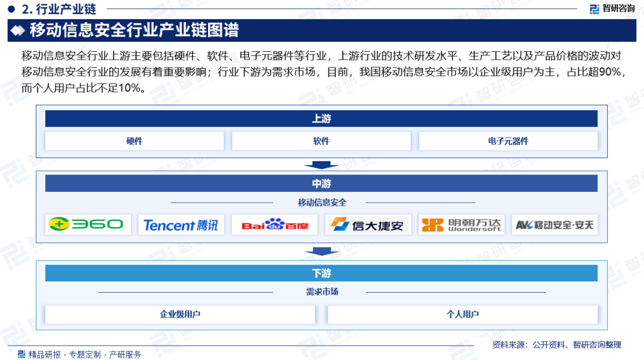Click the Baidu 百度 logo

[x=274, y=225]
